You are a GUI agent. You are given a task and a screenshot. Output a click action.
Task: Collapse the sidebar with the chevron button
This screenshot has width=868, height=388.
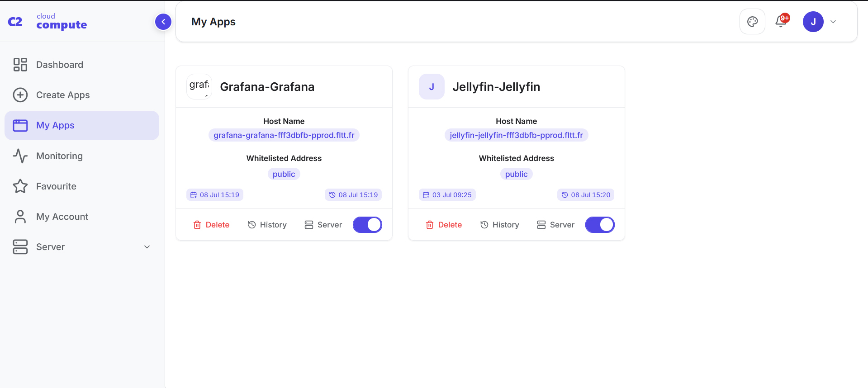[x=163, y=22]
